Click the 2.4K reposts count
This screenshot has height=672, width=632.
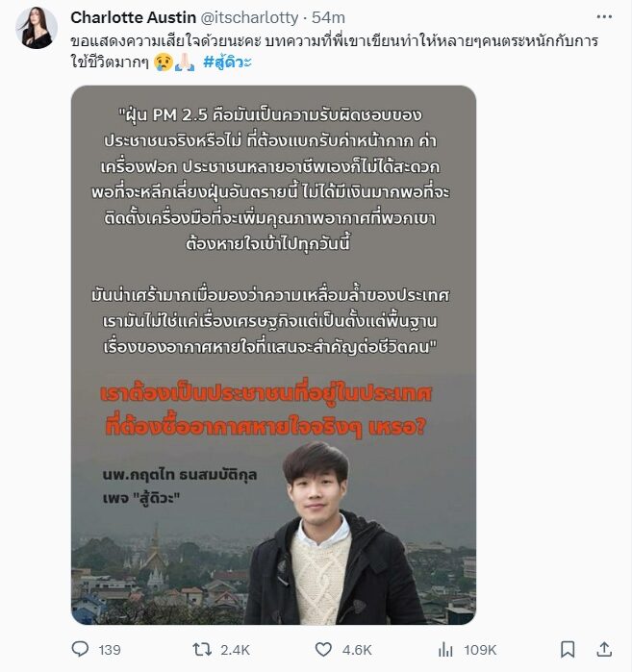click(x=235, y=650)
